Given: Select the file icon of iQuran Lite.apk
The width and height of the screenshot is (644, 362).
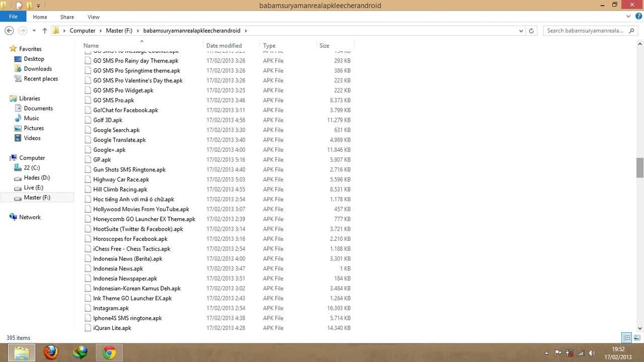Looking at the screenshot, I should coord(88,328).
